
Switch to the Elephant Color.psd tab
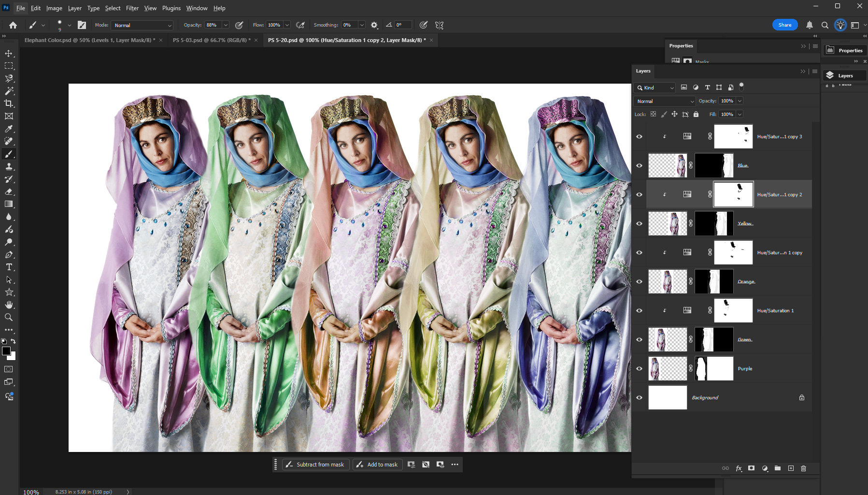click(89, 40)
